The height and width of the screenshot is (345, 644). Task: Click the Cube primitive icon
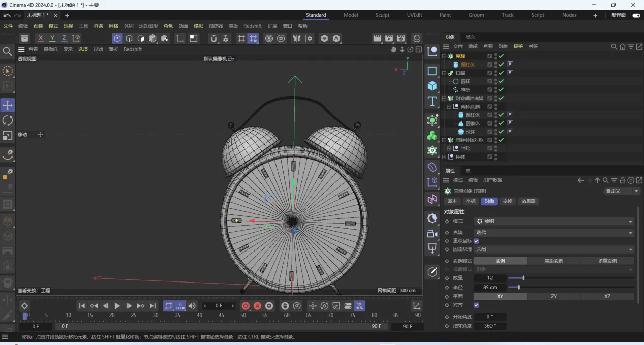point(432,85)
